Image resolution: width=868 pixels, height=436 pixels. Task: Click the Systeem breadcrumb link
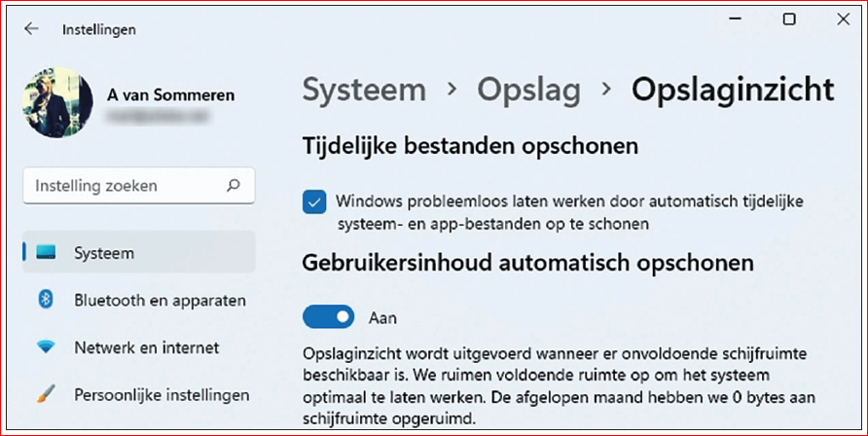coord(364,90)
